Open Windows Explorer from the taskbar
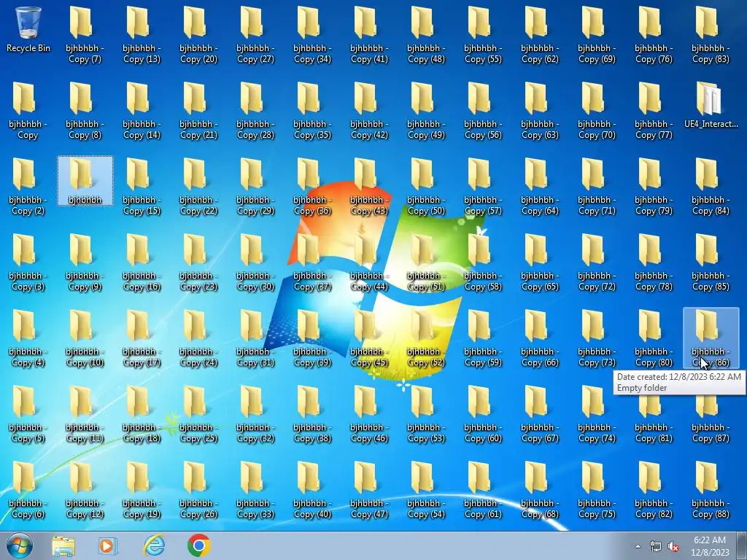The height and width of the screenshot is (560, 747). point(63,545)
